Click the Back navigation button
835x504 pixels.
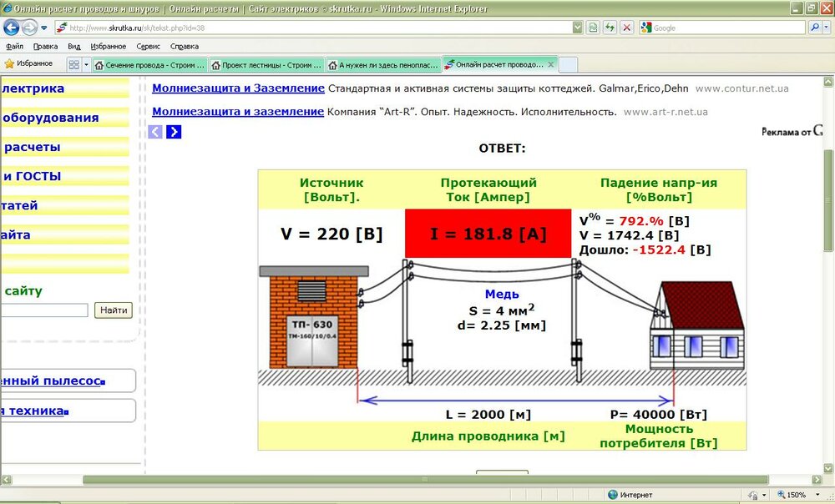point(11,27)
